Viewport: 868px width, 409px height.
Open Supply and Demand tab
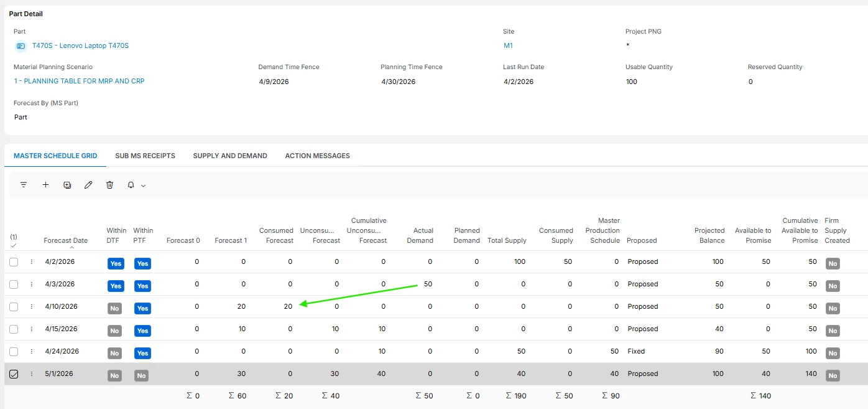tap(230, 156)
